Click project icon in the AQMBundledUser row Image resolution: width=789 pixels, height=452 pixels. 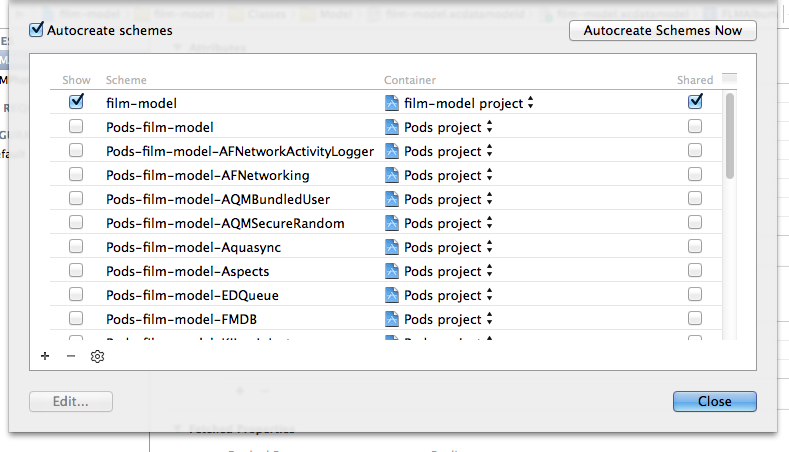(392, 199)
